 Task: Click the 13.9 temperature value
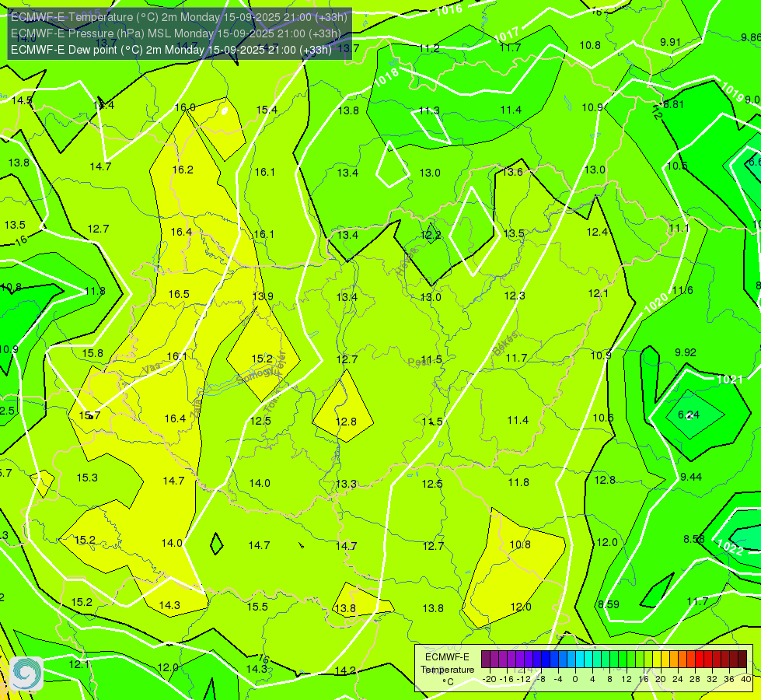tap(263, 296)
